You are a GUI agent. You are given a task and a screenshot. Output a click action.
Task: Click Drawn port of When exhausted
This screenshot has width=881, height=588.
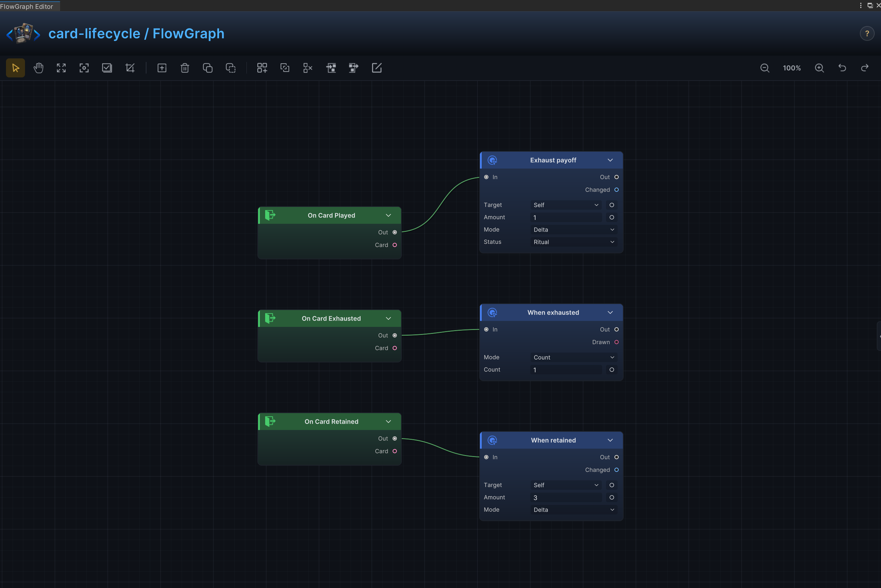coord(617,342)
